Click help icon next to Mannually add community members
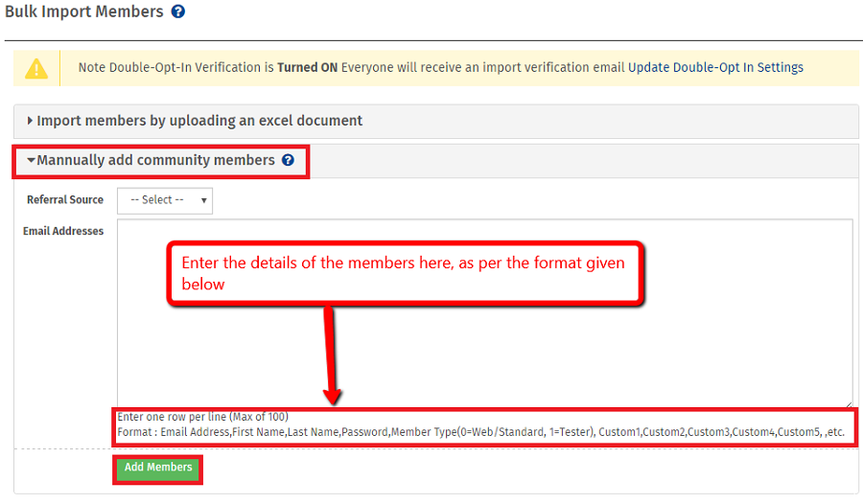 point(288,161)
